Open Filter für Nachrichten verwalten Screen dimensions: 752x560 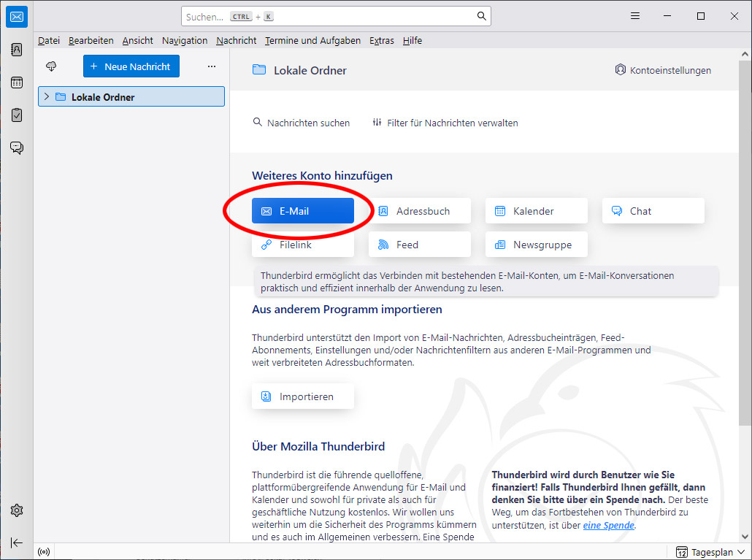445,123
